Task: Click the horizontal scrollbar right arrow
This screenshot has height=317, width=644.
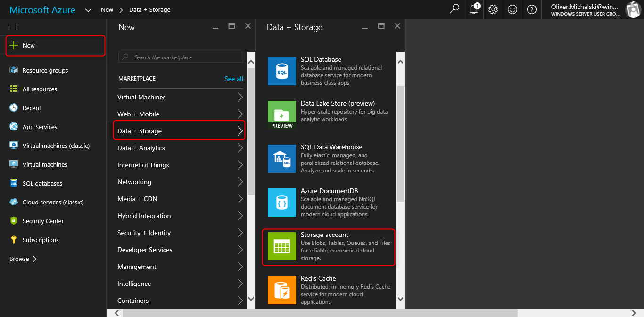Action: click(635, 313)
